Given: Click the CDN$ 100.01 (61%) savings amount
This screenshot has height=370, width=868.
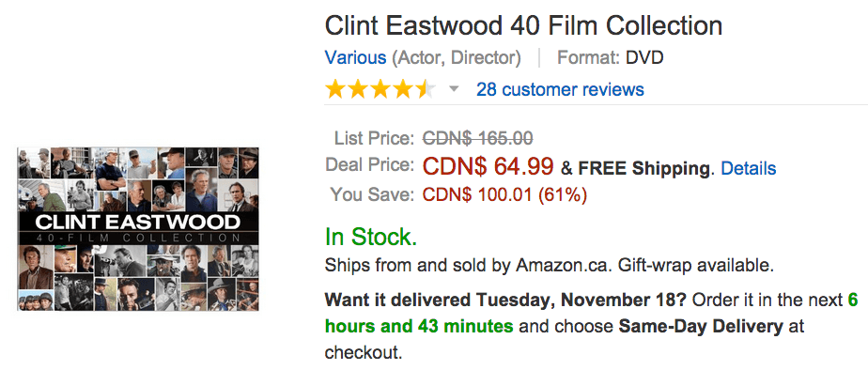Looking at the screenshot, I should tap(504, 194).
